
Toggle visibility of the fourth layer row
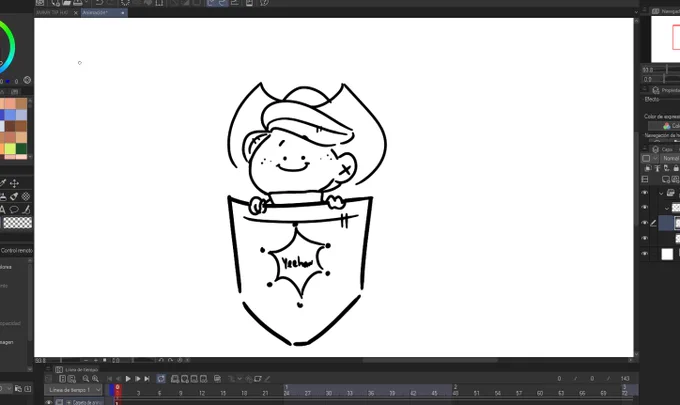(645, 238)
